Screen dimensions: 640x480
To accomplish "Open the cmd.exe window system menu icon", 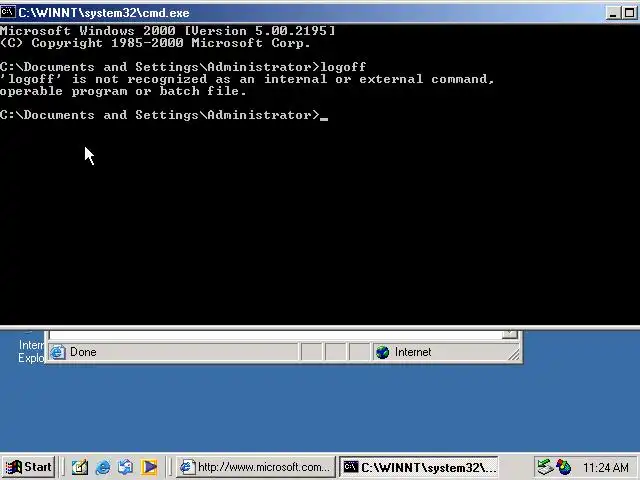I will click(8, 12).
